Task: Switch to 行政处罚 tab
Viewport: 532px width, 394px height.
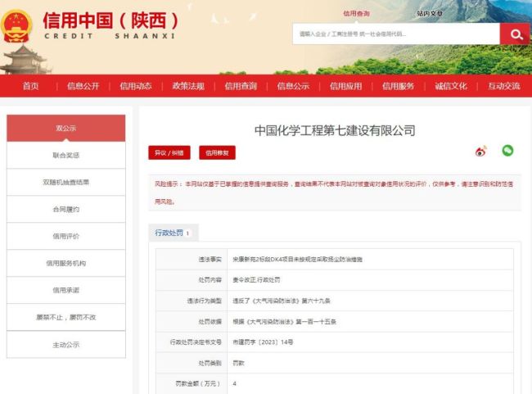Action: (174, 233)
